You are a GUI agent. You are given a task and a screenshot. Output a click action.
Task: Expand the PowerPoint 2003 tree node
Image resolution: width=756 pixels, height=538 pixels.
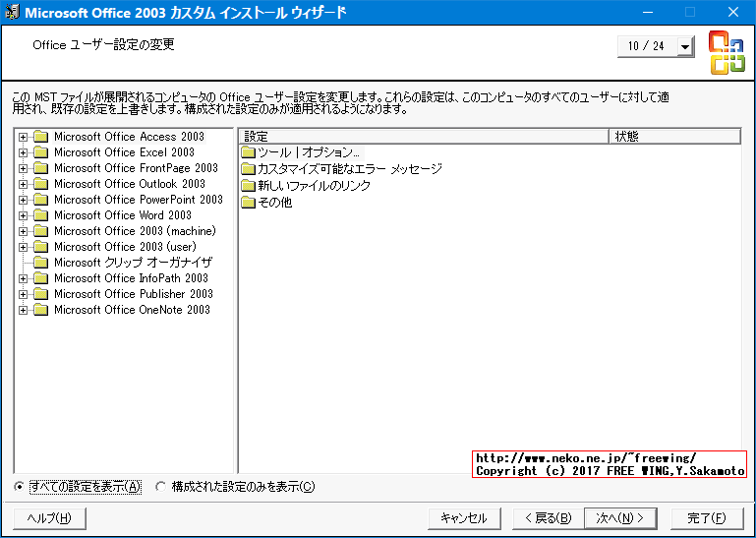coord(23,201)
